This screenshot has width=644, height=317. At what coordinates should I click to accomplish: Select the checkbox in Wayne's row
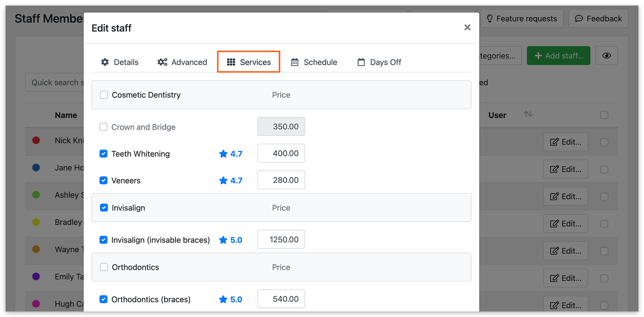point(604,251)
